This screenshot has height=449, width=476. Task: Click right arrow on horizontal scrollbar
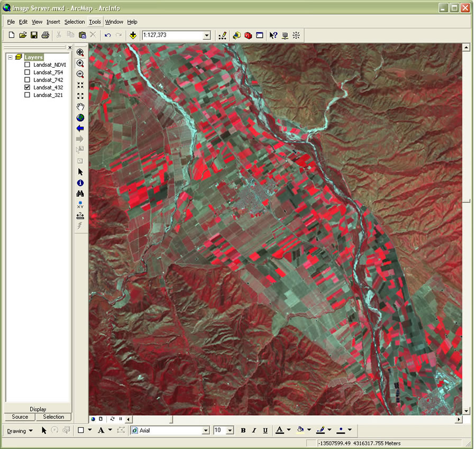459,419
